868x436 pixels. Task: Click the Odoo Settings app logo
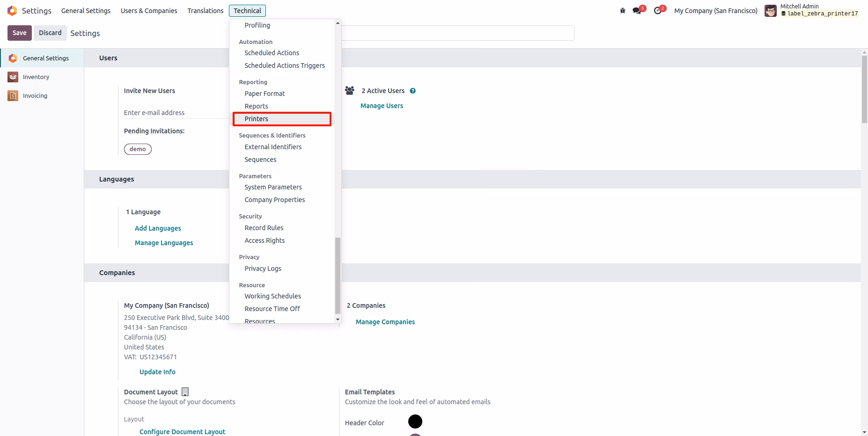[x=12, y=11]
